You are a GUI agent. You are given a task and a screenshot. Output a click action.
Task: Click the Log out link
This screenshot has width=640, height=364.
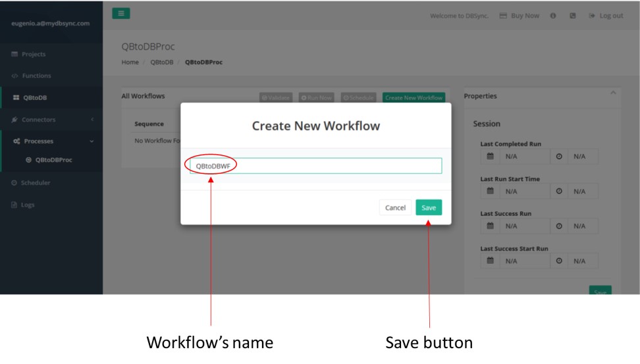[x=606, y=16]
